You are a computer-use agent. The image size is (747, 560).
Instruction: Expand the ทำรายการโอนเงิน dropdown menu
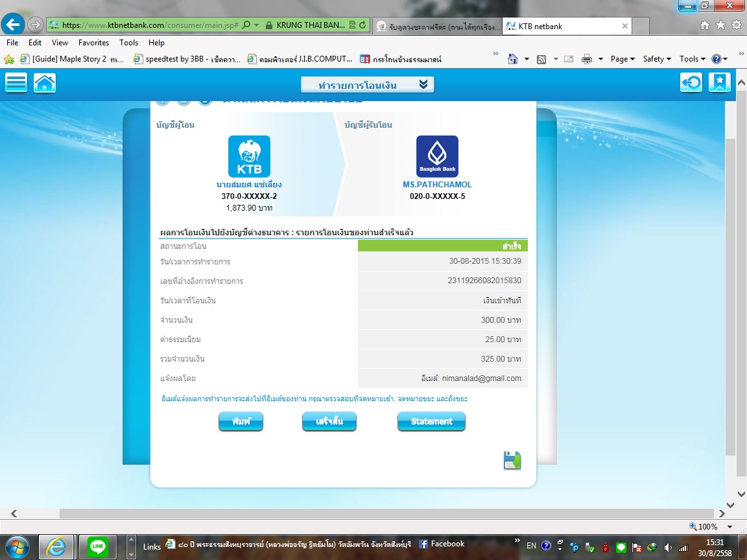(x=367, y=85)
